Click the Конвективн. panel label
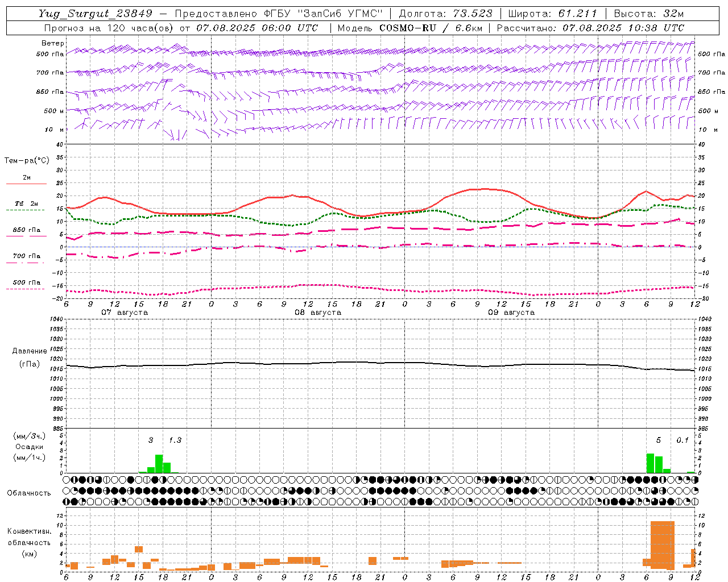728x582 pixels. tap(30, 531)
